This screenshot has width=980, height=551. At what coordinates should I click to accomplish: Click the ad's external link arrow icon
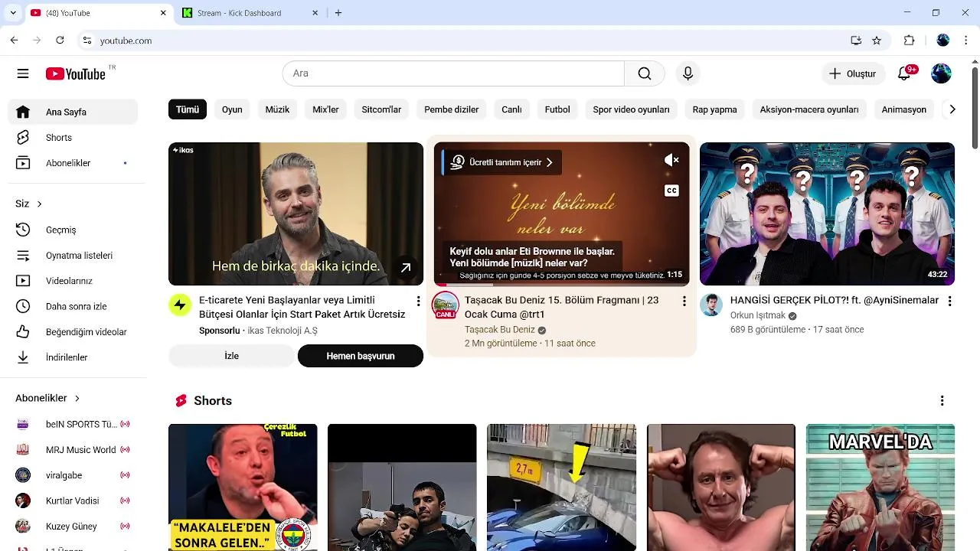[x=406, y=267]
